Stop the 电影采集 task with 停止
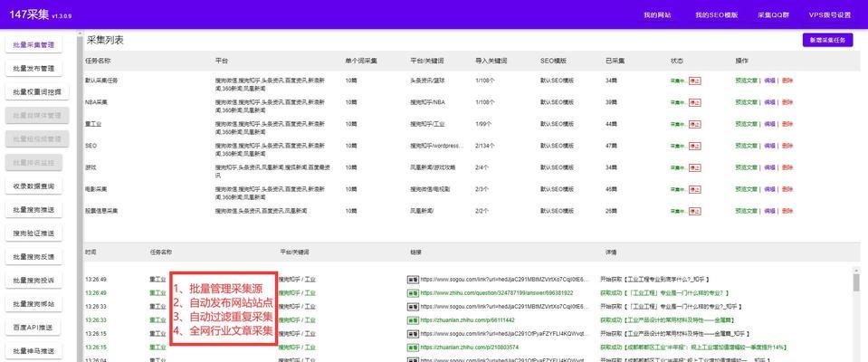Screen dimensions: 868x362 (x=695, y=189)
